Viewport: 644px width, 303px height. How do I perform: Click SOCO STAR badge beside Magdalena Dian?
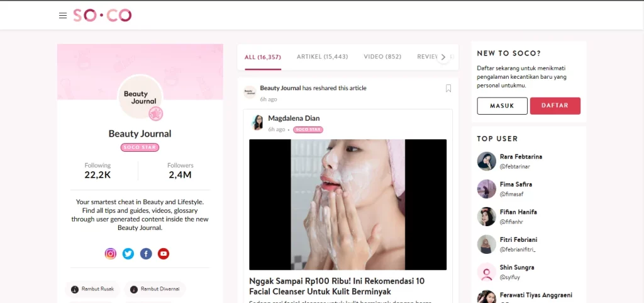click(308, 130)
